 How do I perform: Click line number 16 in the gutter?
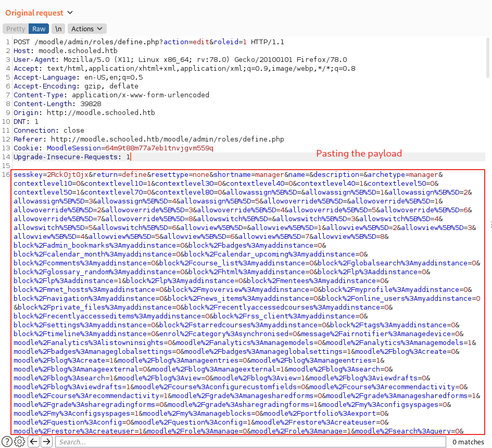pyautogui.click(x=6, y=175)
